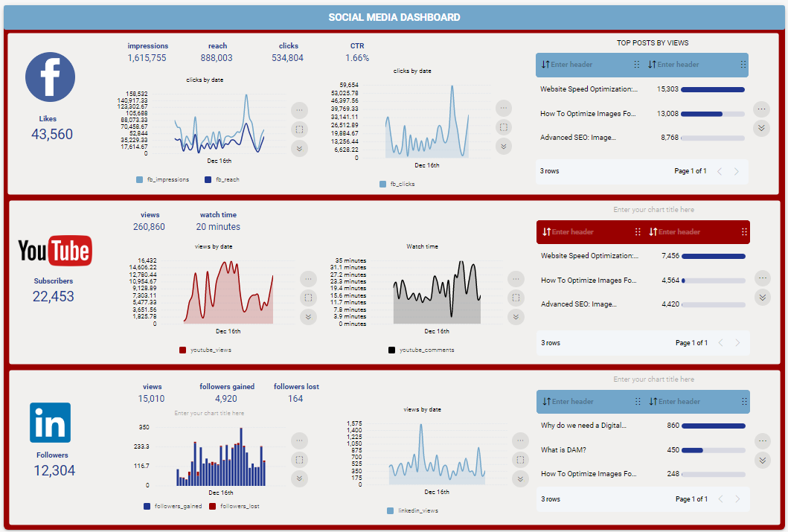Toggle youtube_views series in chart legend

(205, 350)
